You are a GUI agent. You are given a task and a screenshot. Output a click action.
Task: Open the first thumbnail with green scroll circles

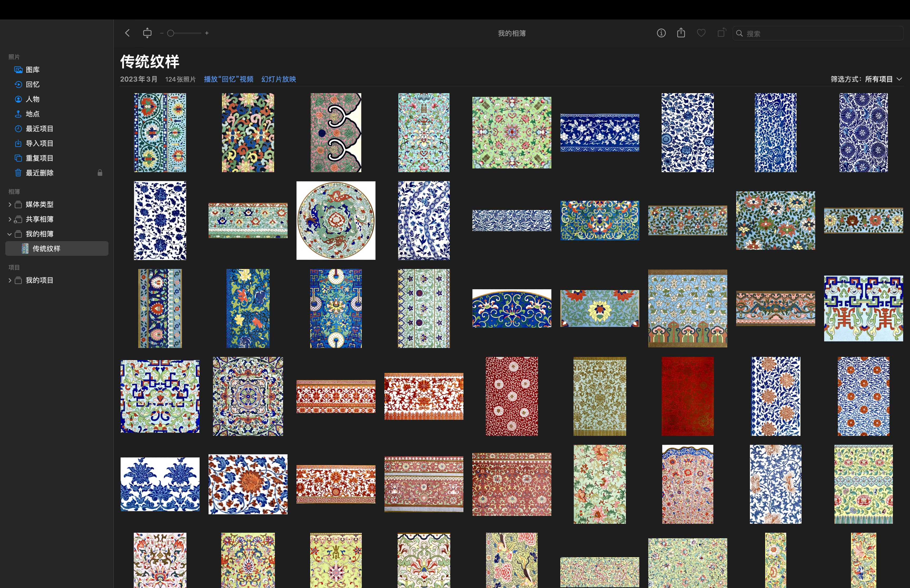click(x=160, y=132)
